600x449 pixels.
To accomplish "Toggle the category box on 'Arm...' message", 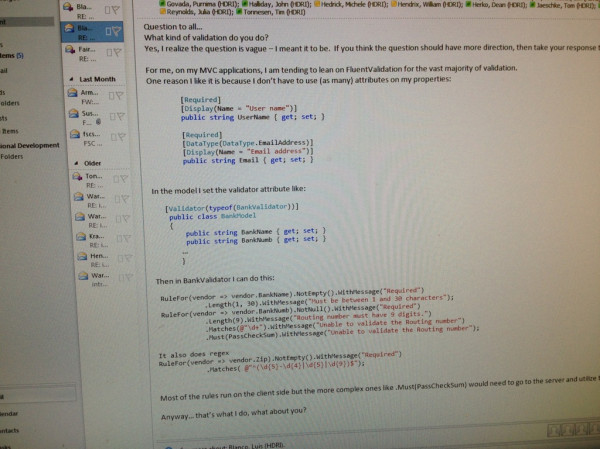I will pos(111,96).
